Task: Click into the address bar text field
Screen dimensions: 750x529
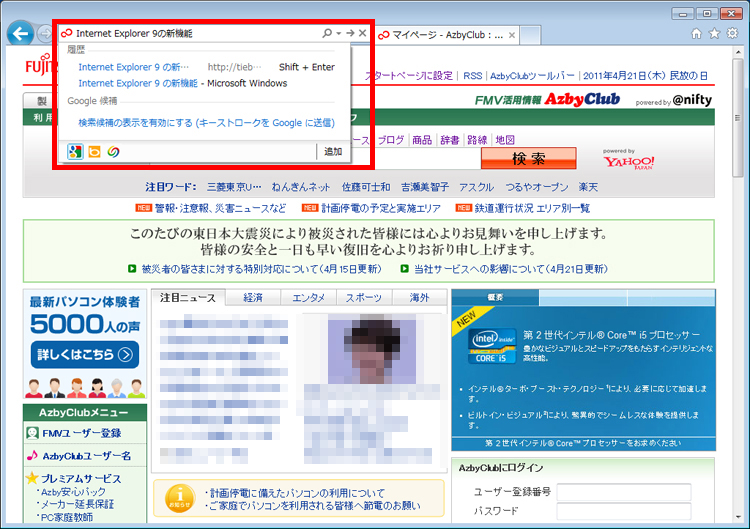Action: (197, 33)
